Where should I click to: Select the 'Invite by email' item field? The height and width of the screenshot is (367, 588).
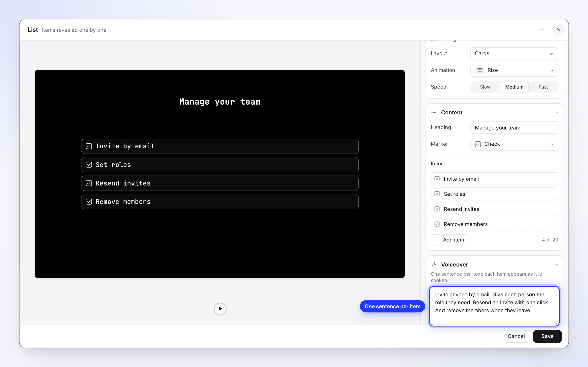[x=494, y=179]
